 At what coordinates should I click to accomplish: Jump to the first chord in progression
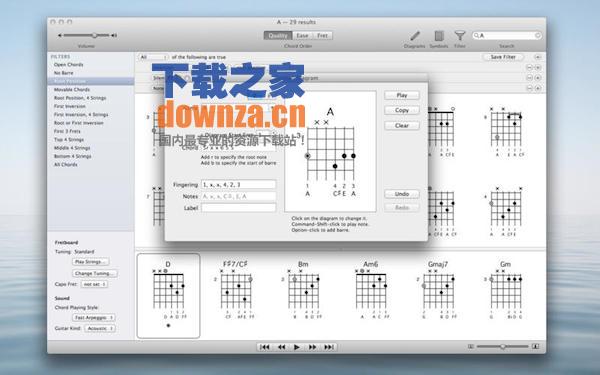click(264, 347)
